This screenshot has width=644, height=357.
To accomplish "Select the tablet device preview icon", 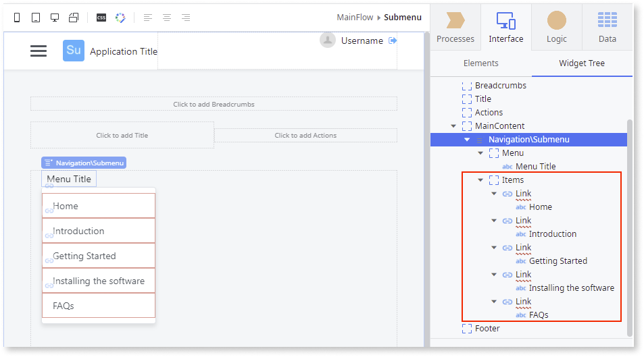I will pyautogui.click(x=36, y=18).
